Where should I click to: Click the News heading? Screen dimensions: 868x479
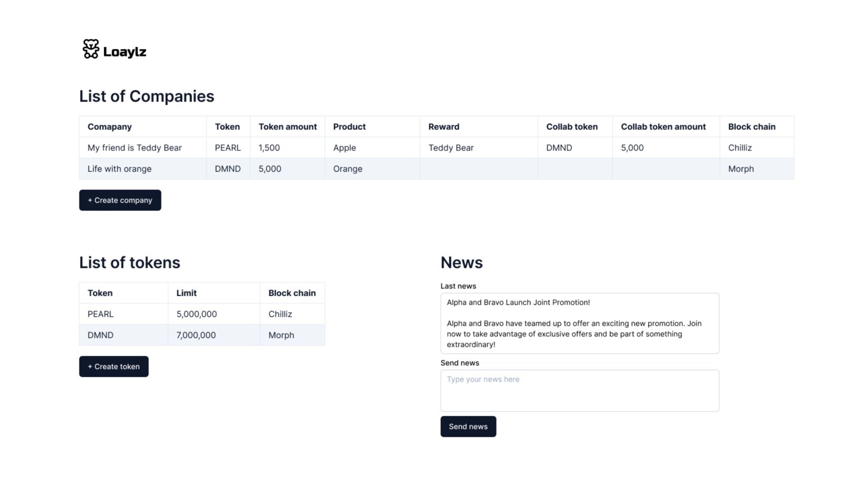point(462,263)
